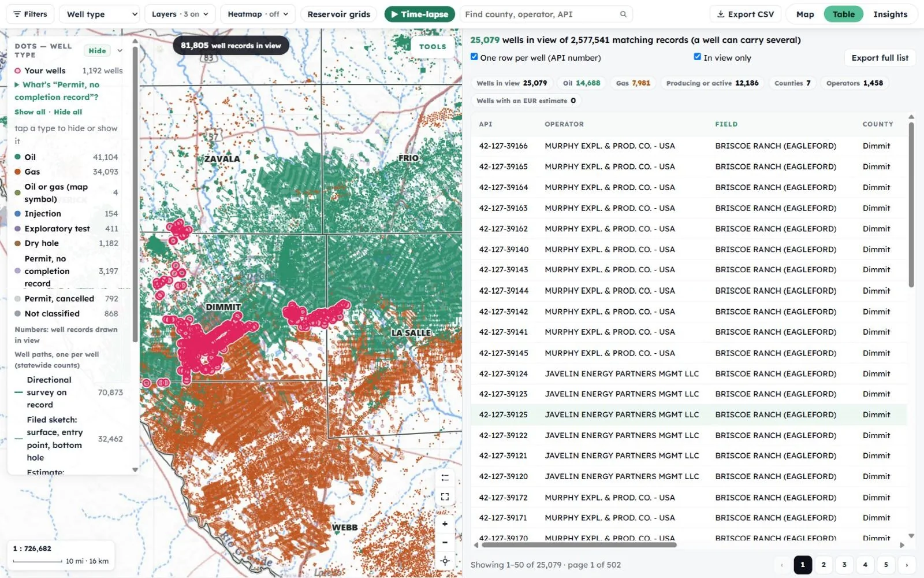This screenshot has height=578, width=924.
Task: Enter fullscreen map view
Action: click(445, 497)
